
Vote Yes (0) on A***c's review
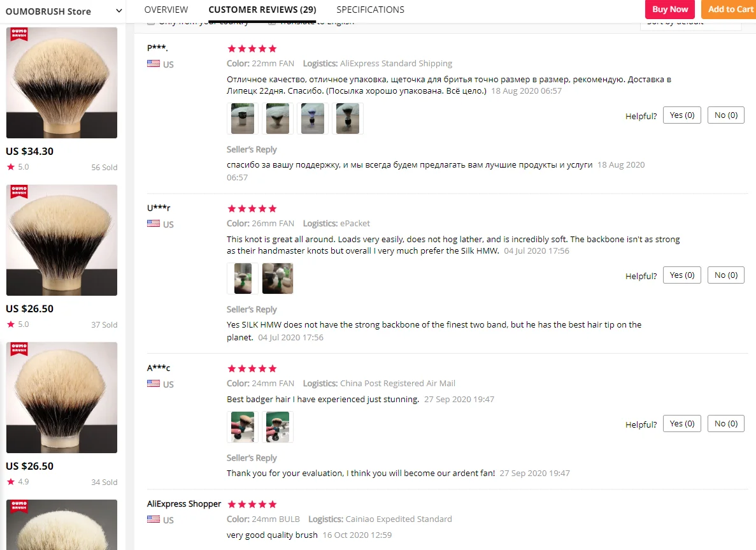681,424
